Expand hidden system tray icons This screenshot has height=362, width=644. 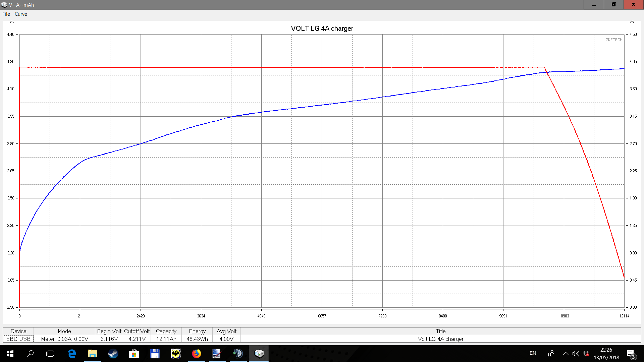[x=566, y=354]
